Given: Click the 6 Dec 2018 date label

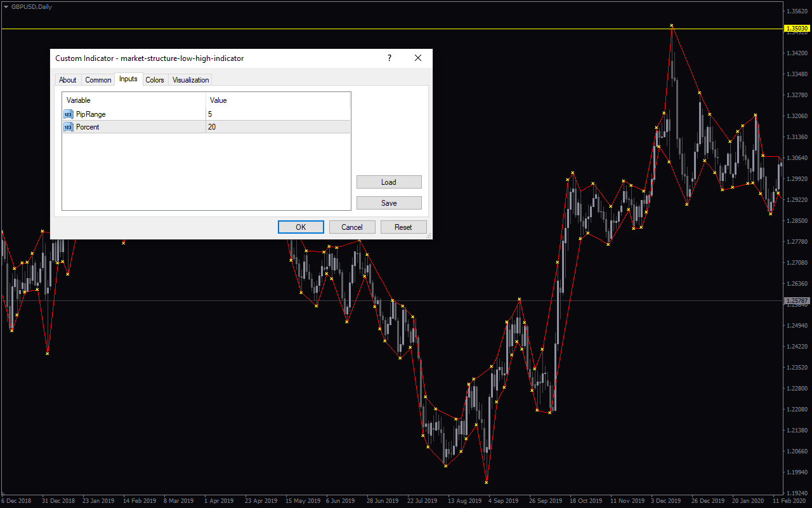Looking at the screenshot, I should point(16,500).
